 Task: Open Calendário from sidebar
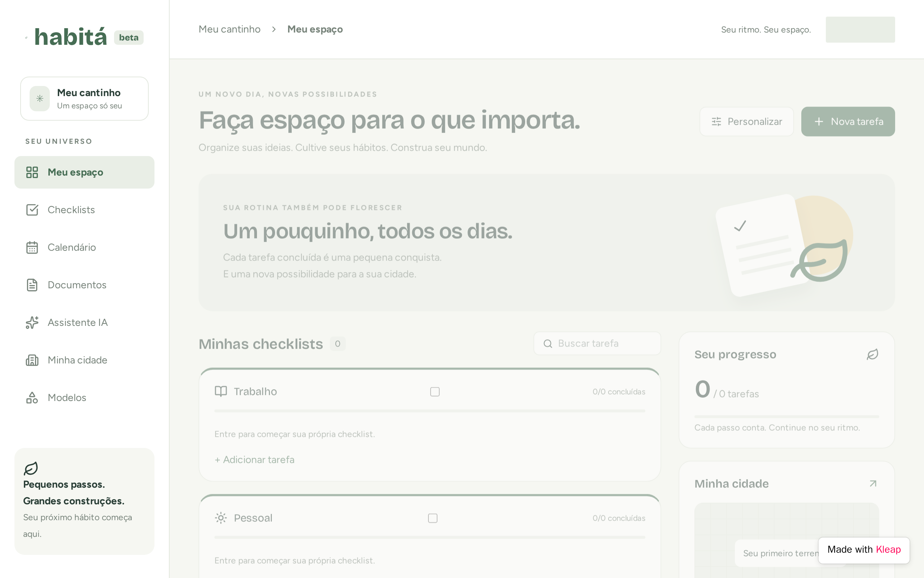tap(84, 247)
